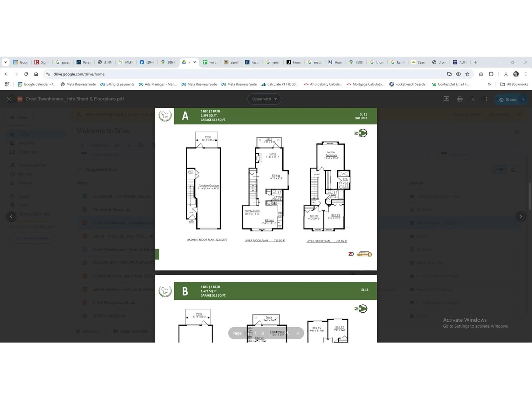Switch to the '3_FIN' tab
Screen dimensions: 532x399
click(105, 62)
